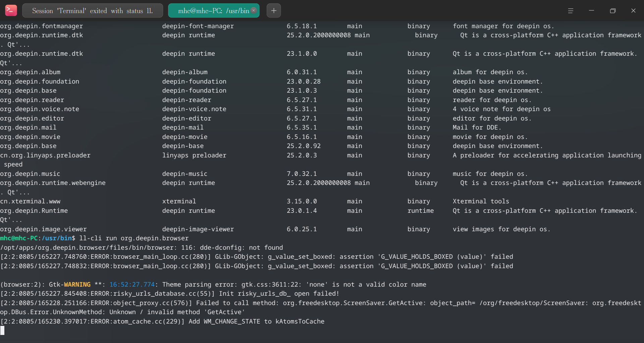This screenshot has height=343, width=644.
Task: Click version 23.0.0.28 text
Action: (x=304, y=82)
